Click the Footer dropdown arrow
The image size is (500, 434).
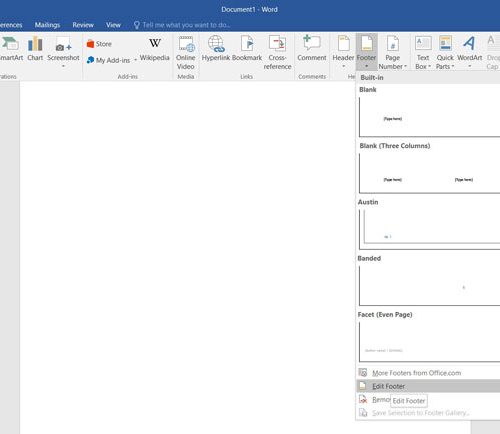click(x=366, y=66)
